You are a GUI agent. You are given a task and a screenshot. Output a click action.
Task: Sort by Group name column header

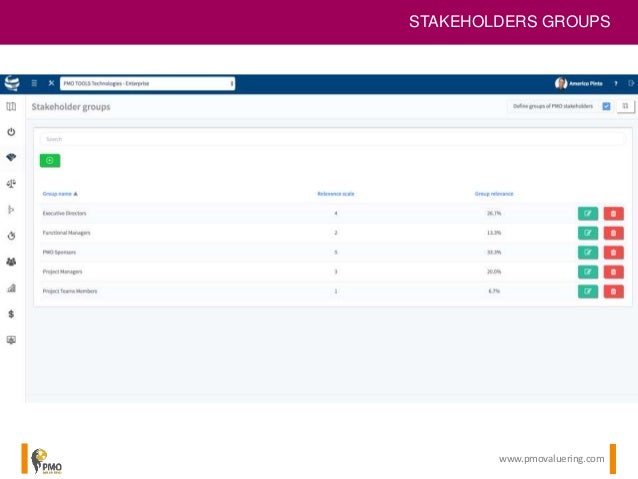[60, 193]
